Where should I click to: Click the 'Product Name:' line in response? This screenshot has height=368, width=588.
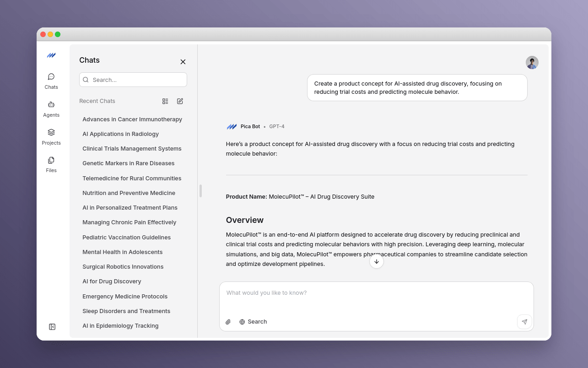[x=300, y=197]
